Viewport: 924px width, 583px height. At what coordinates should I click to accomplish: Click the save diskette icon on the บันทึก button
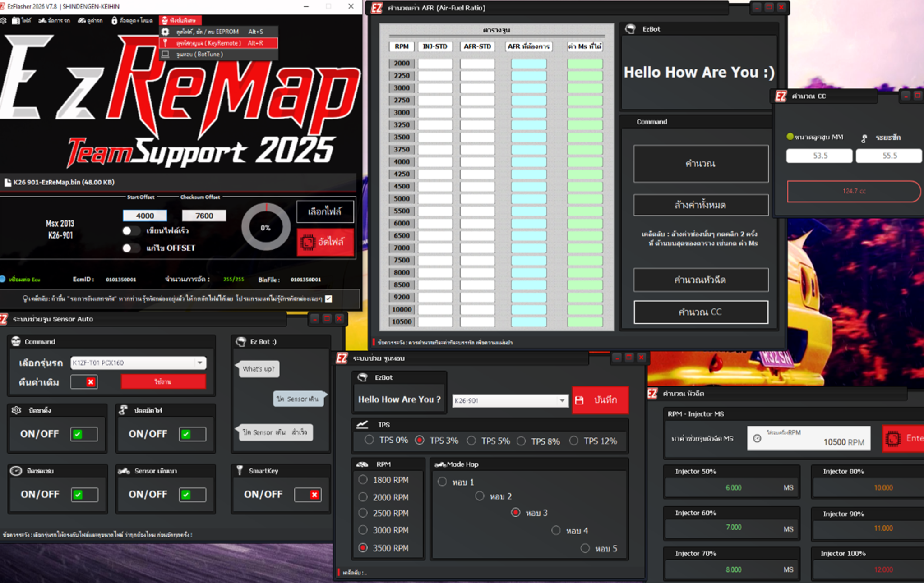579,400
